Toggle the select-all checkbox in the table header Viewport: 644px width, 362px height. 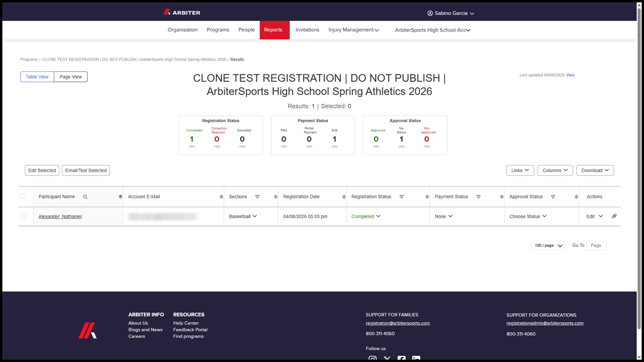(23, 197)
